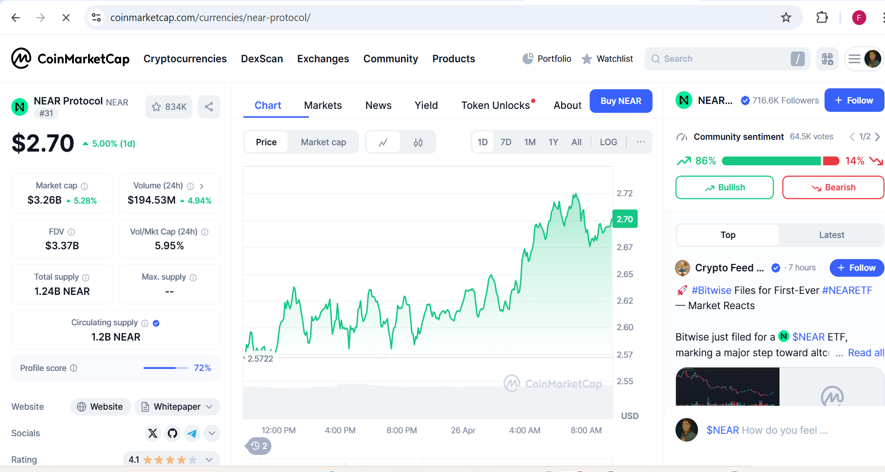Viewport: 885px width, 472px height.
Task: Select 1M time range
Action: pyautogui.click(x=529, y=142)
